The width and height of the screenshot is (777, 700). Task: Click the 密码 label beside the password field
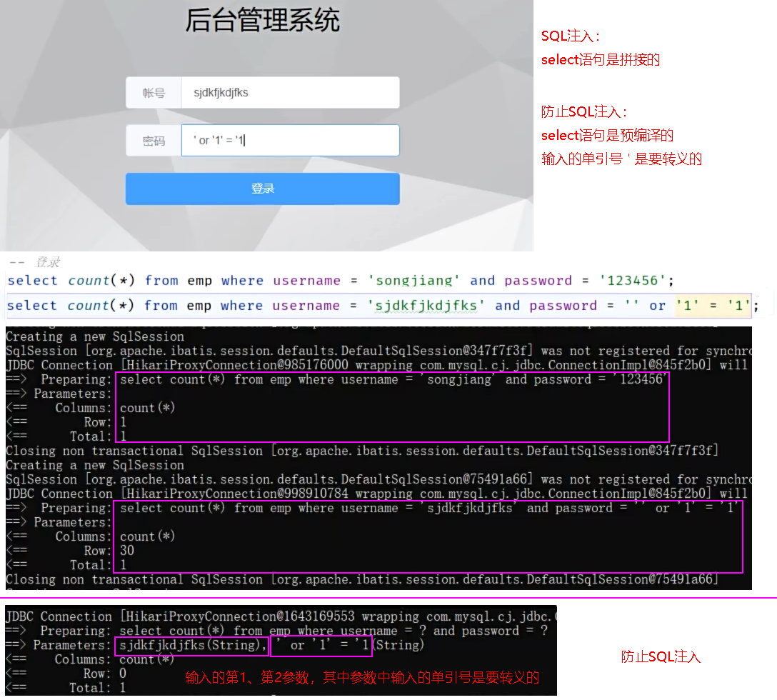coord(154,141)
